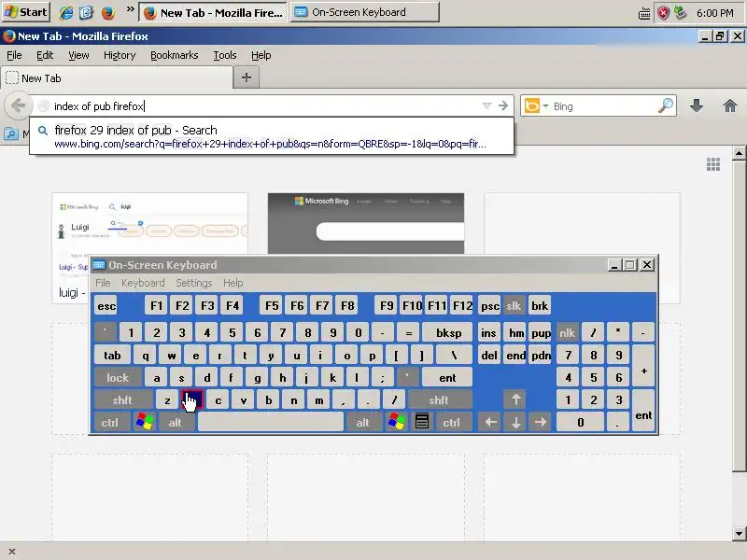Toggle the nlk num lock key
Image resolution: width=747 pixels, height=560 pixels.
567,333
